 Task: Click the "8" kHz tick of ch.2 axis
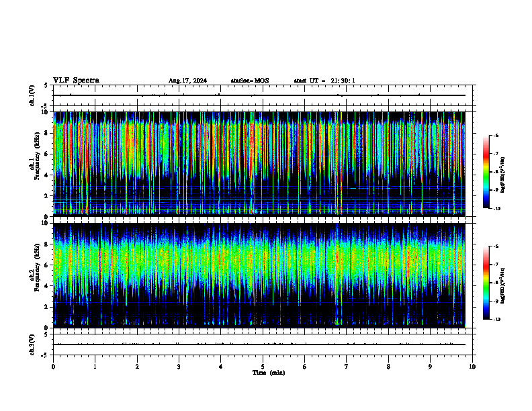click(x=47, y=244)
